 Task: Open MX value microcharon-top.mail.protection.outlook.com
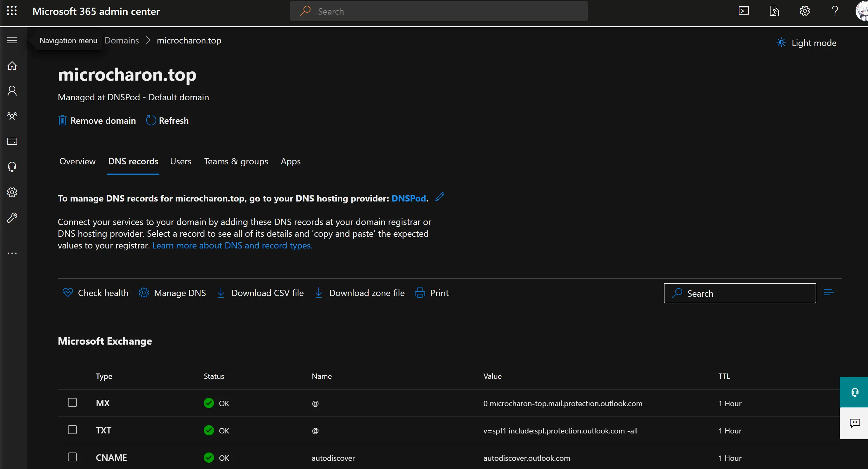563,403
